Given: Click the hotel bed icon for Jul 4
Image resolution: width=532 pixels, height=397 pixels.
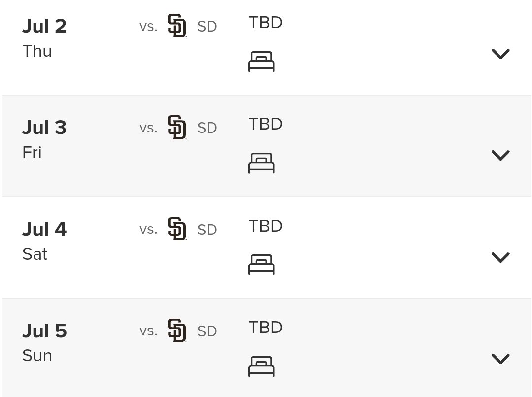Looking at the screenshot, I should pos(261,265).
